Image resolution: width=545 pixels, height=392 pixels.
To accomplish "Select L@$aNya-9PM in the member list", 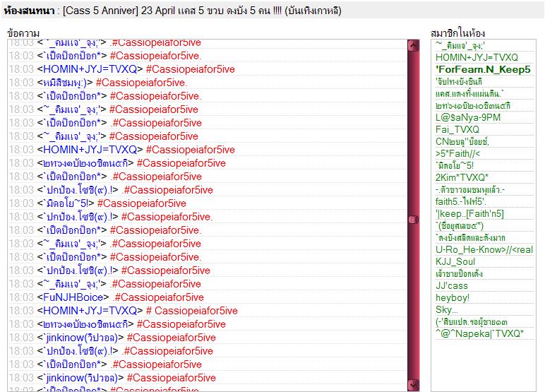I will click(468, 117).
